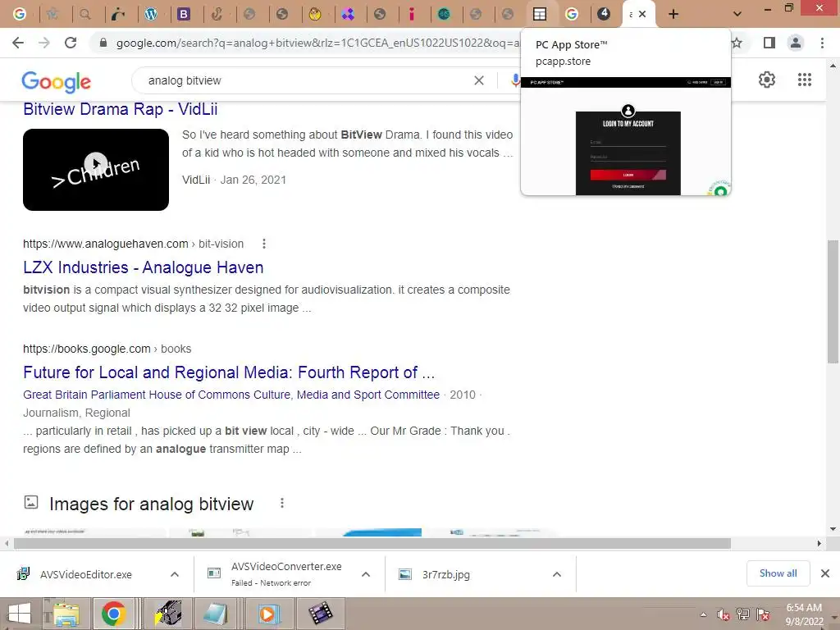Go back to the previous page

pyautogui.click(x=18, y=43)
